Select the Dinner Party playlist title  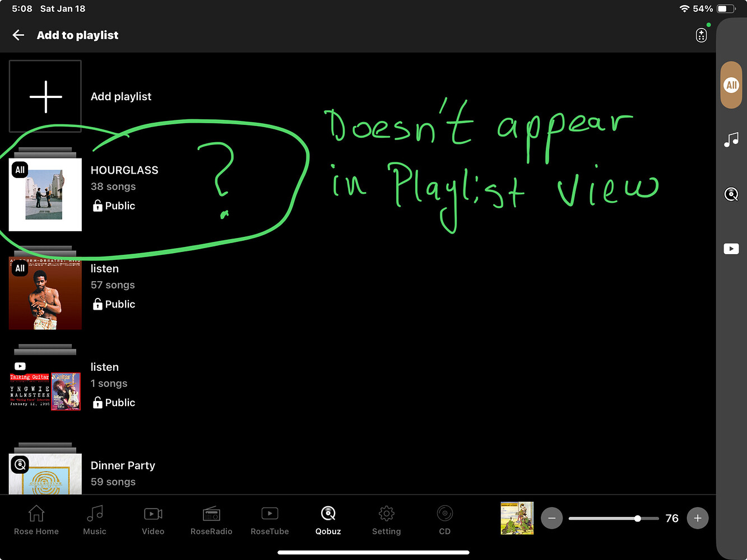click(x=123, y=465)
